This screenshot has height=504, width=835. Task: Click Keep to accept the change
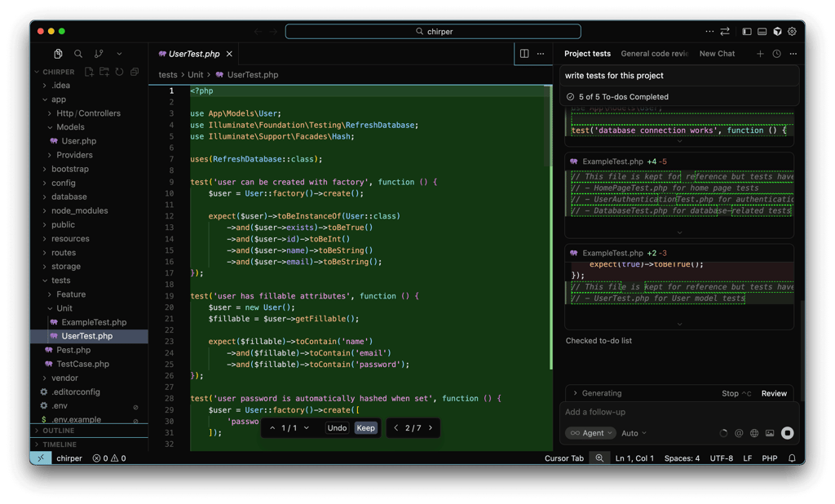pyautogui.click(x=365, y=428)
